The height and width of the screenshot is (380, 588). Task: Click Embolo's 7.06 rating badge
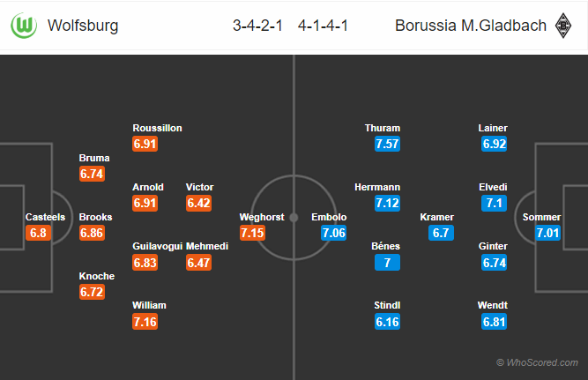click(x=334, y=233)
